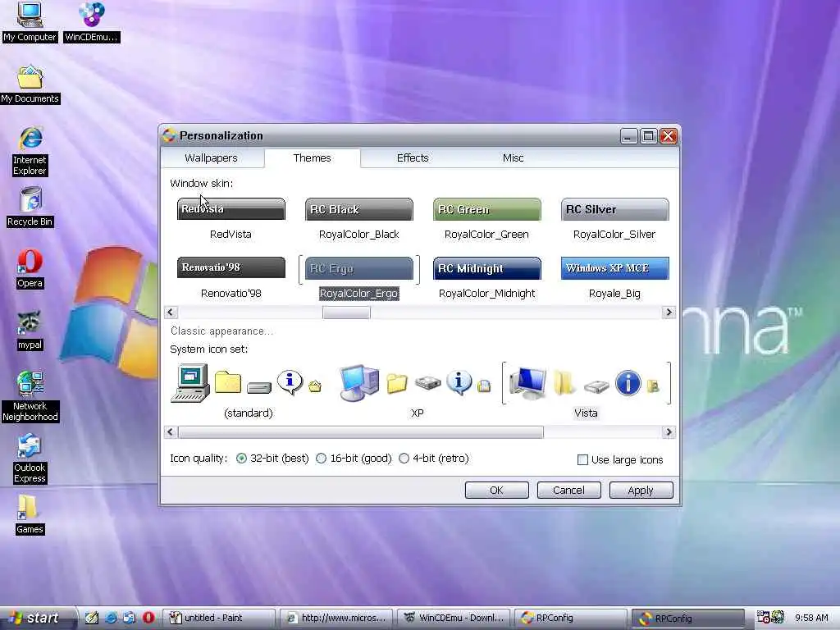Minimize the Personalization window
This screenshot has width=840, height=630.
628,136
